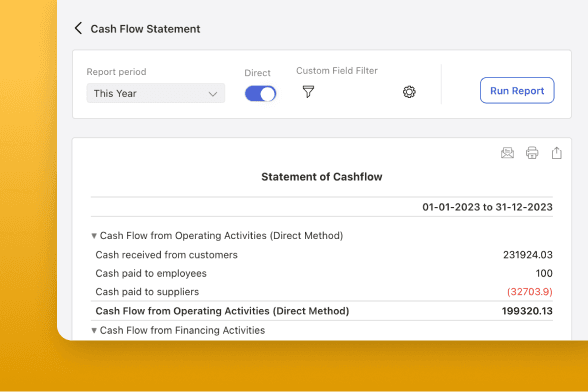Select the Cash received from customers row
Viewport: 588px width, 392px height.
click(322, 255)
